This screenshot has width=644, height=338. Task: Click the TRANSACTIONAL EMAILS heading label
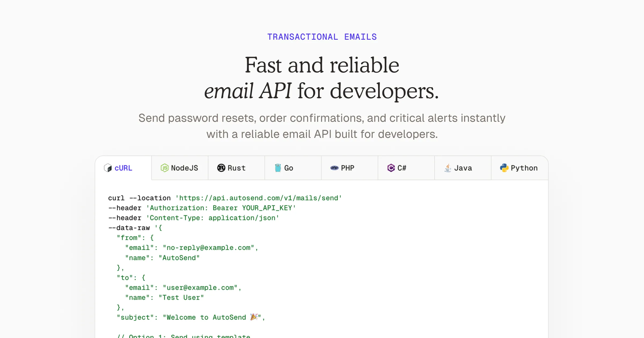point(322,37)
